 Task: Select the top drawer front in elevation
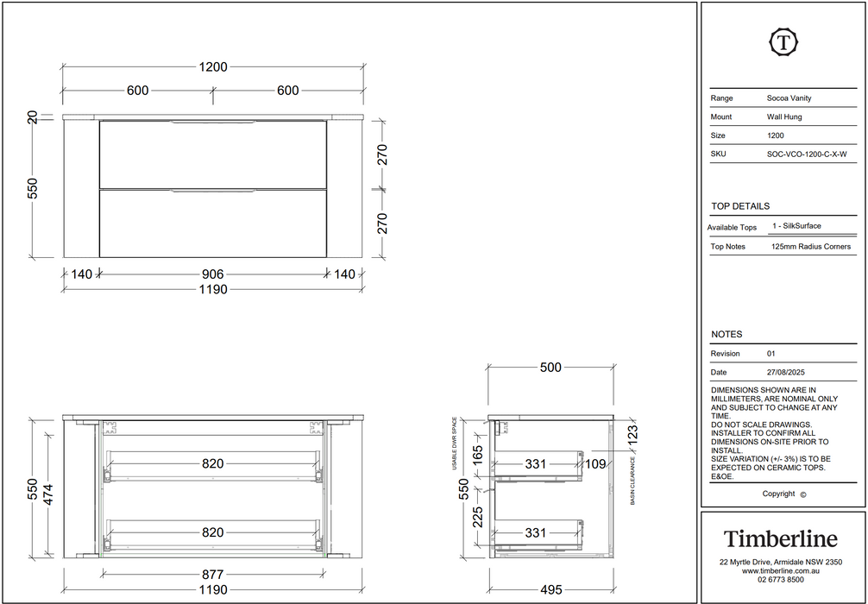click(x=213, y=154)
